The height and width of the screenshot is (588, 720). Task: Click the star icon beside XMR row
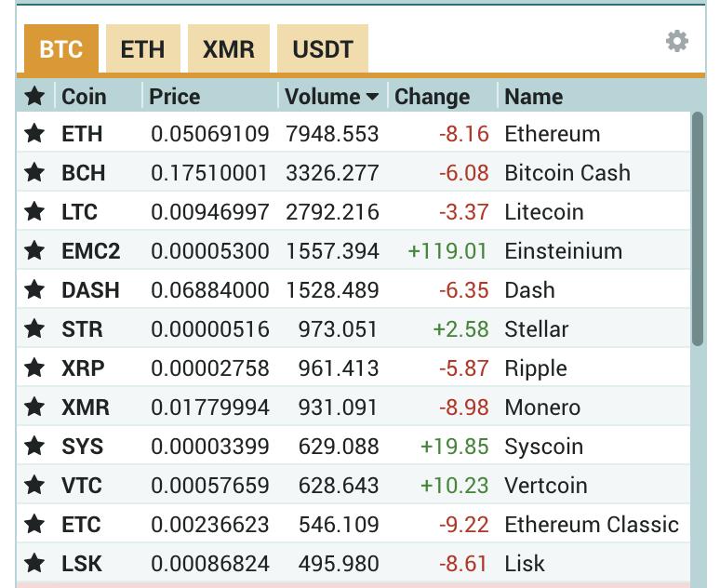(x=34, y=408)
